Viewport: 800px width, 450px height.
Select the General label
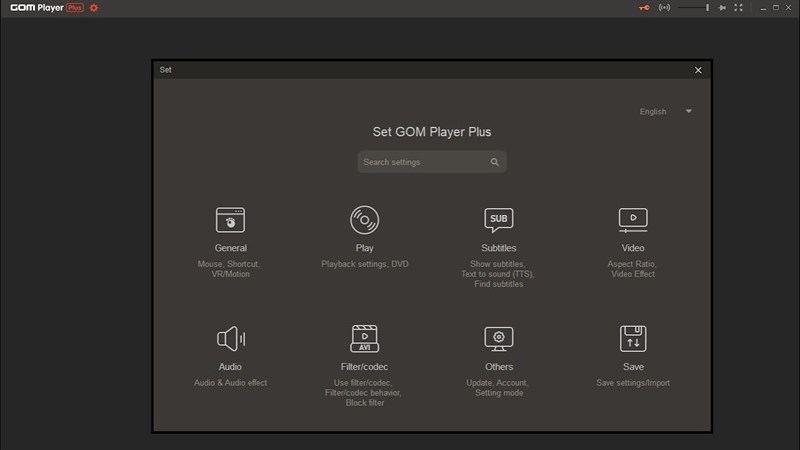pos(231,248)
